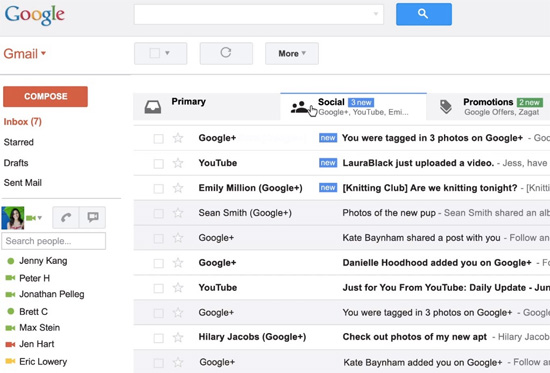
Task: Open chat with Jenny Kang
Action: (43, 261)
